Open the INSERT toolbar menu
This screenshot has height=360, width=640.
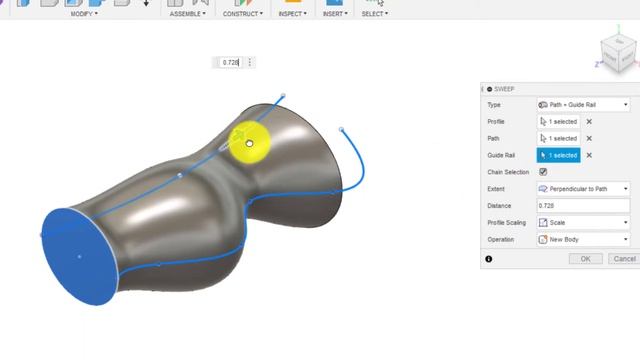point(335,13)
